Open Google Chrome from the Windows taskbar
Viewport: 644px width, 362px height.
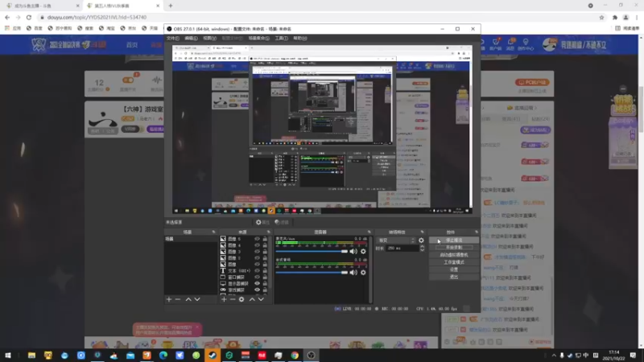(295, 355)
